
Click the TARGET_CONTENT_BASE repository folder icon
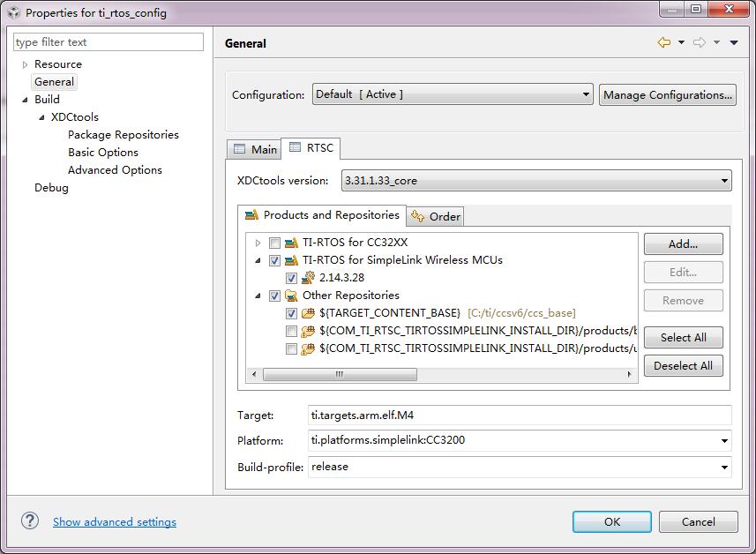click(308, 313)
